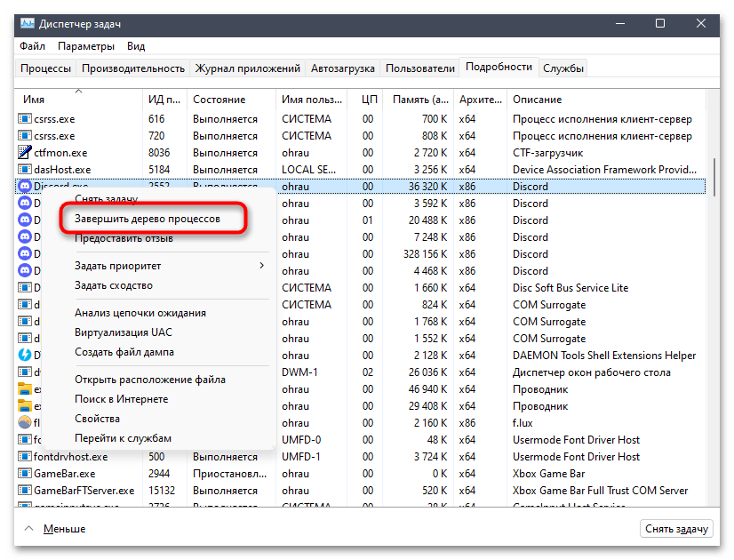Sort by the Архитектура column header

tap(480, 100)
